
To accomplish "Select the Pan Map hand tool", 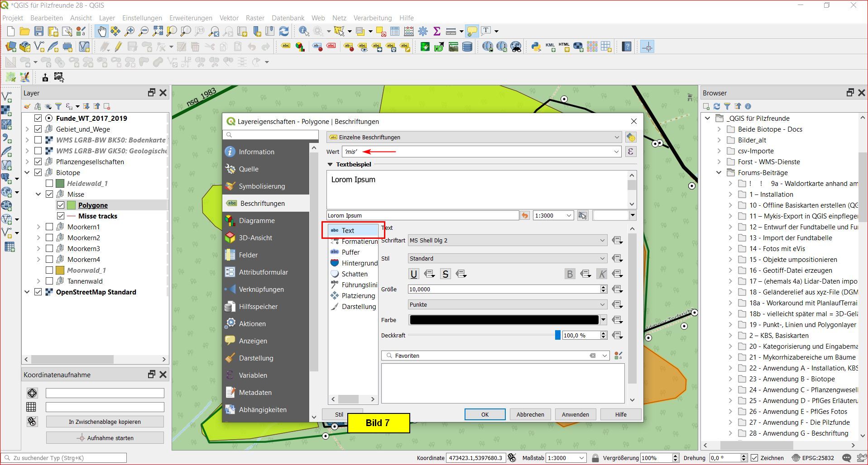I will (x=101, y=31).
